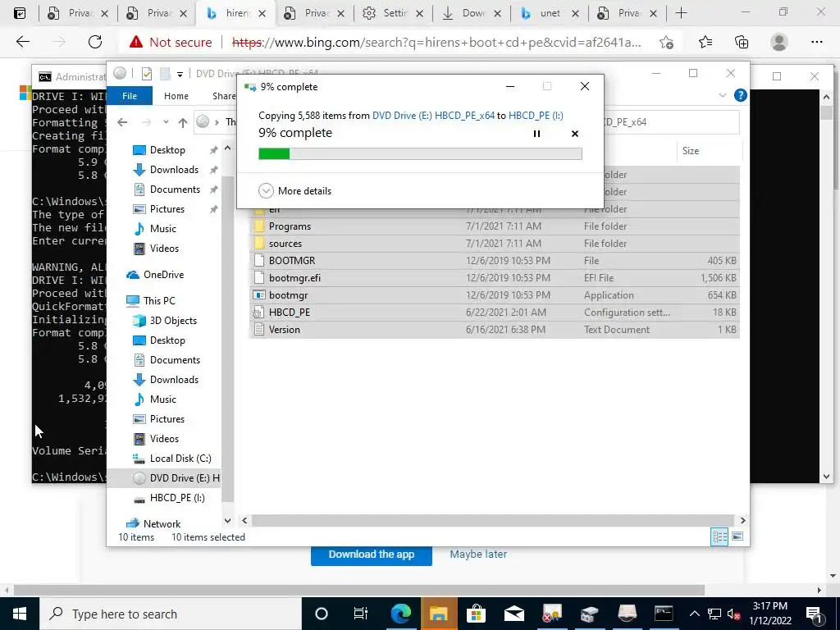This screenshot has height=630, width=840.
Task: Open Microsoft Store from taskbar
Action: click(x=476, y=614)
